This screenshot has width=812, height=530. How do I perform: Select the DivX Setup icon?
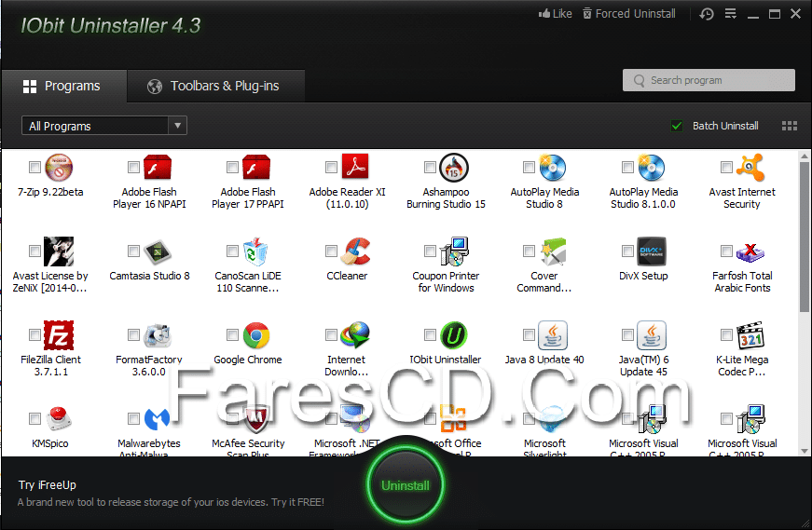pyautogui.click(x=652, y=251)
